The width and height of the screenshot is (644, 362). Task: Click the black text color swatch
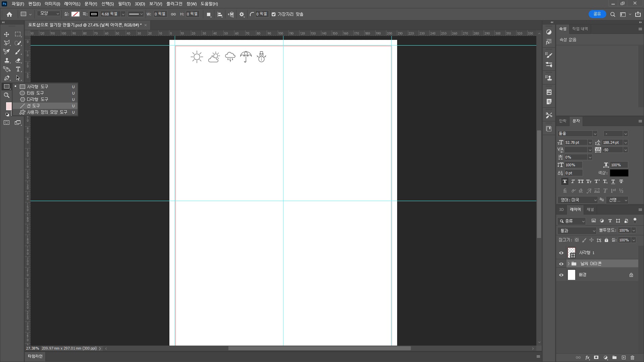(619, 173)
